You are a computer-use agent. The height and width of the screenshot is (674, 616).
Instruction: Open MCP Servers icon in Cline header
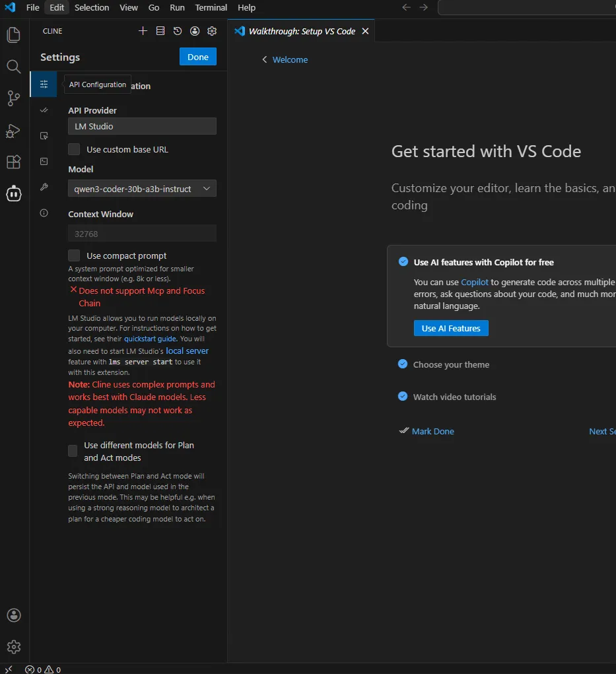tap(160, 31)
